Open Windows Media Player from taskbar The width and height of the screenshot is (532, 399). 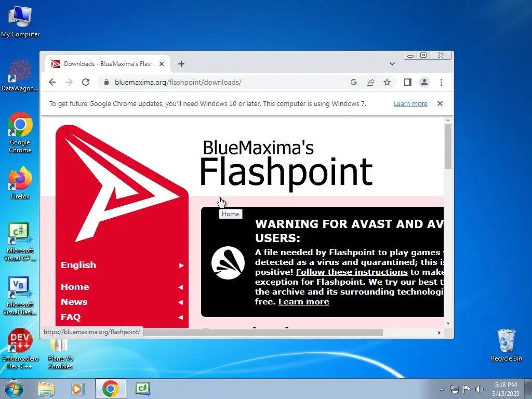tap(77, 389)
